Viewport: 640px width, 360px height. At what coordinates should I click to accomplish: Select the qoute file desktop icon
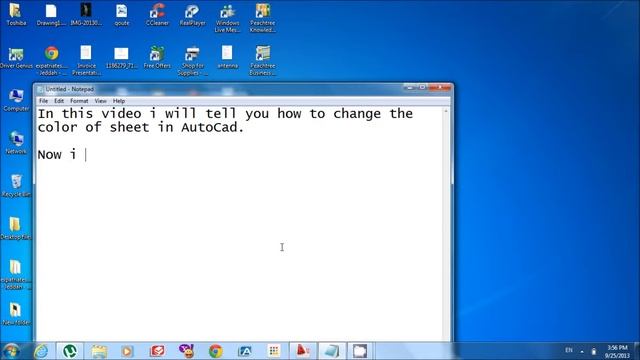[x=122, y=15]
